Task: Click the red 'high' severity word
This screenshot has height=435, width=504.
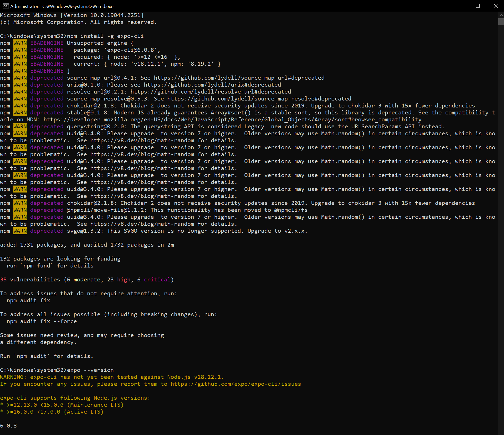Action: click(x=124, y=280)
